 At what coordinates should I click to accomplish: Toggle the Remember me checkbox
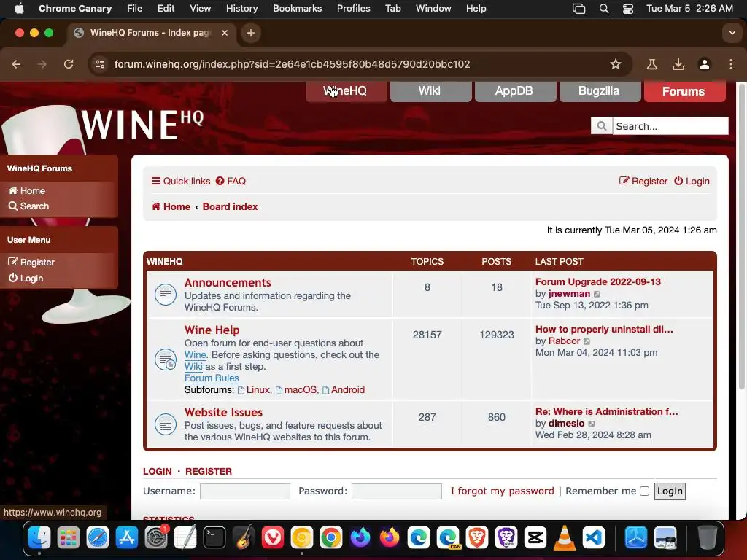coord(645,491)
